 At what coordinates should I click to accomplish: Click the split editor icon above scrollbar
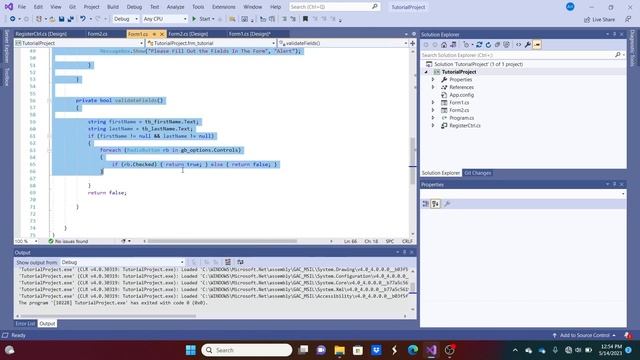pos(412,43)
